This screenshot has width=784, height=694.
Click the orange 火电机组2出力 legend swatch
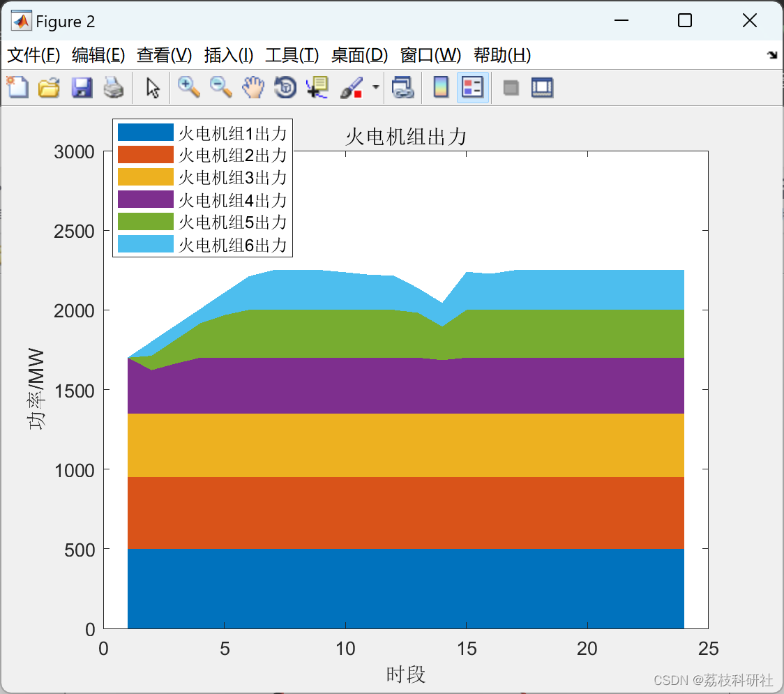pos(146,155)
